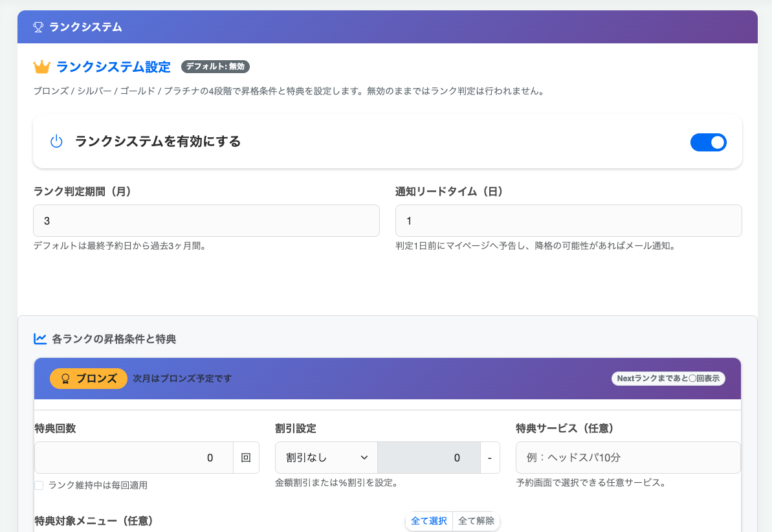Click the 回 unit label next to 特典回数
The height and width of the screenshot is (532, 772).
click(x=247, y=458)
